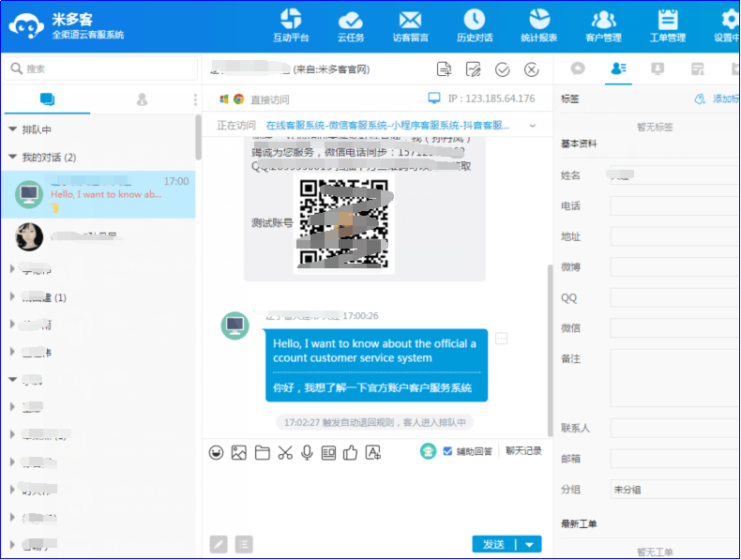Open the 云任务 section
Viewport: 741px width, 560px height.
click(351, 26)
